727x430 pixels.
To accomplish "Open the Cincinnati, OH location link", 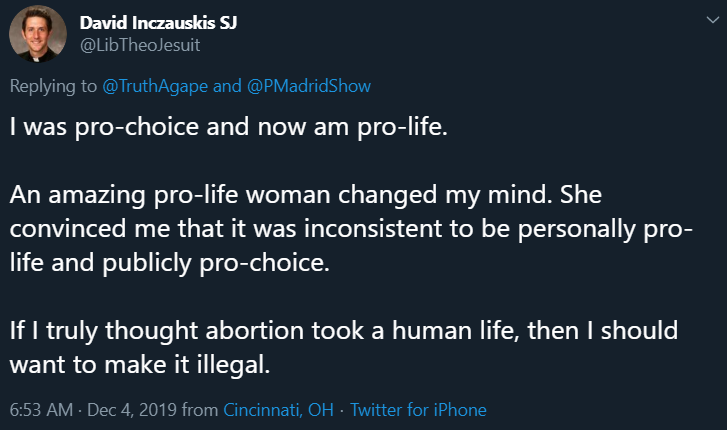I will click(x=277, y=410).
